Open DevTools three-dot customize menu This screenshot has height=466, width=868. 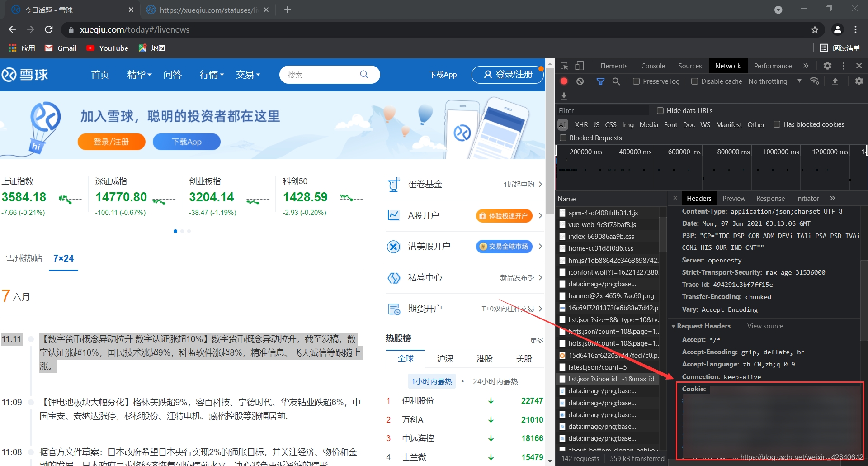(844, 66)
